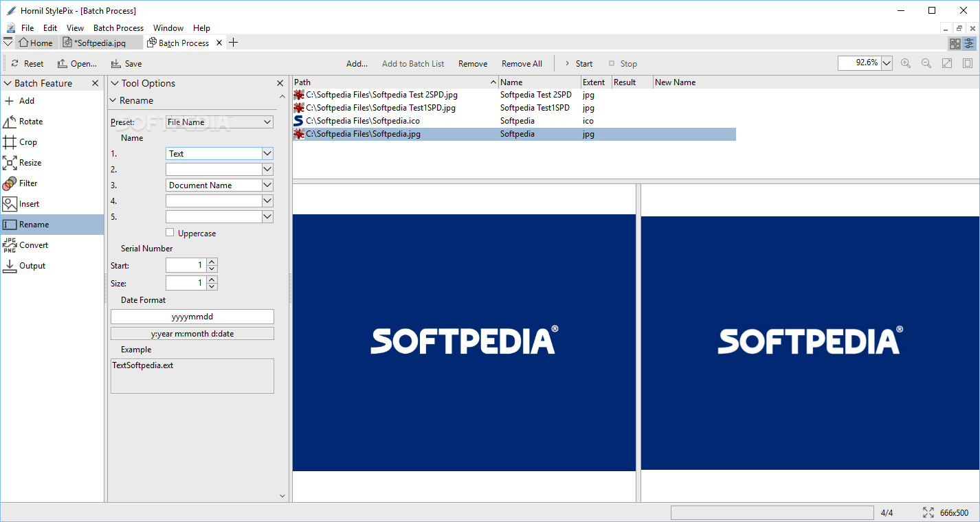Open the zoom percentage dropdown
Viewport: 980px width, 522px height.
[887, 63]
